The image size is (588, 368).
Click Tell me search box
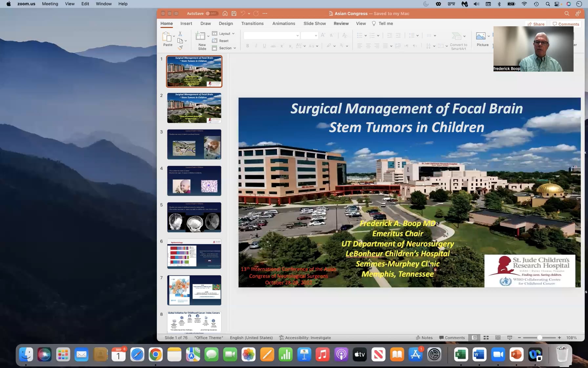[382, 23]
